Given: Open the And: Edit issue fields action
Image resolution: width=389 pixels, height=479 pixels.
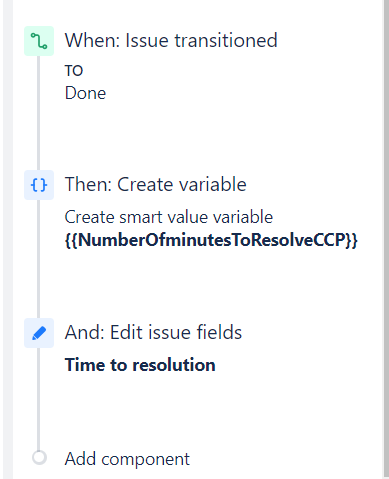Looking at the screenshot, I should click(153, 332).
